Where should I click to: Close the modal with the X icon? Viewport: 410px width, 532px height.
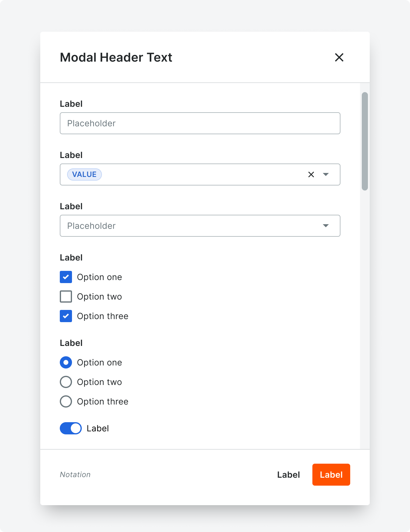pyautogui.click(x=339, y=57)
